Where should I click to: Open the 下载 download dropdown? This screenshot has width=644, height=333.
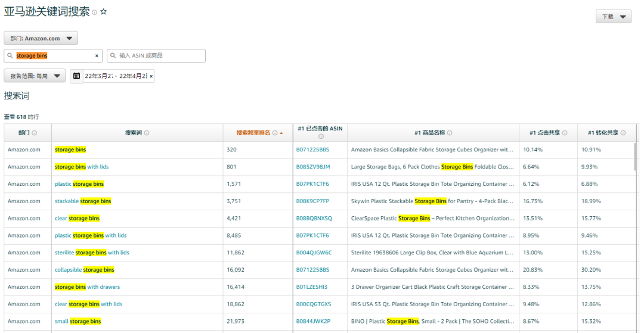pyautogui.click(x=614, y=17)
